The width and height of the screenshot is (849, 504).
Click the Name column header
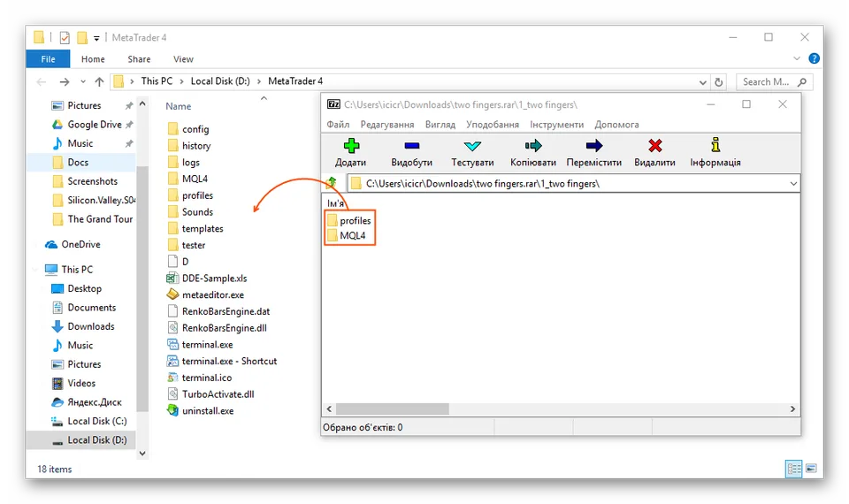click(x=178, y=107)
